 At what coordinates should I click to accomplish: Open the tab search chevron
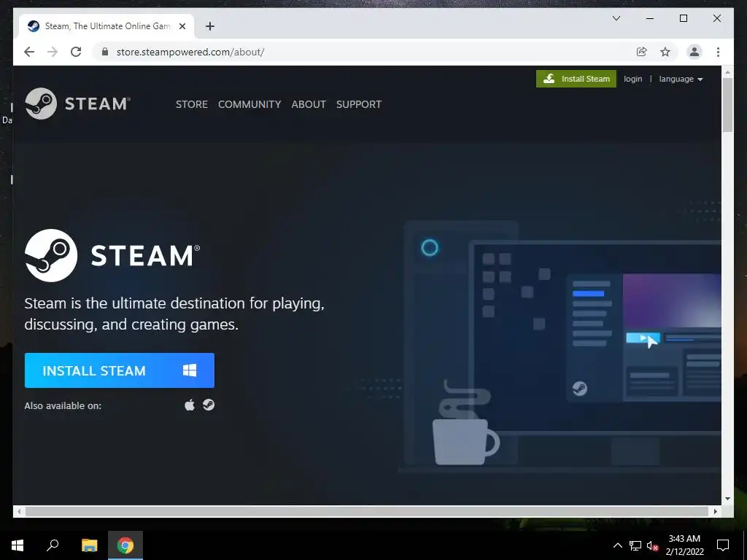(x=616, y=18)
